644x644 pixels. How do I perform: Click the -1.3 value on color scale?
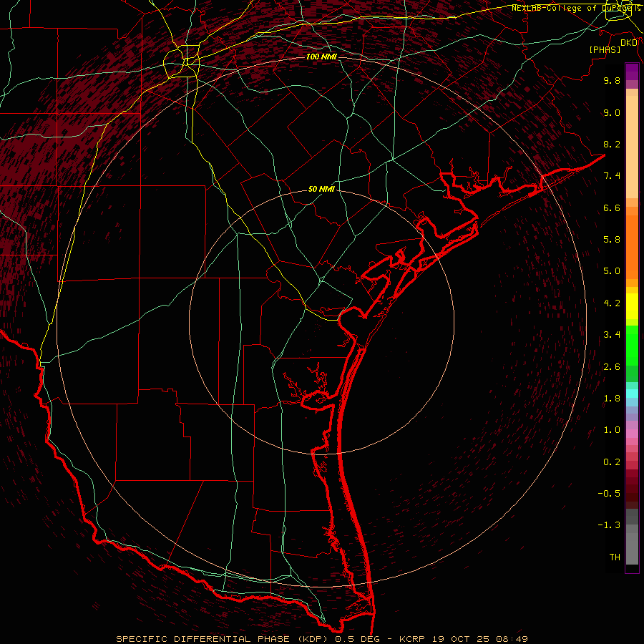tap(609, 525)
